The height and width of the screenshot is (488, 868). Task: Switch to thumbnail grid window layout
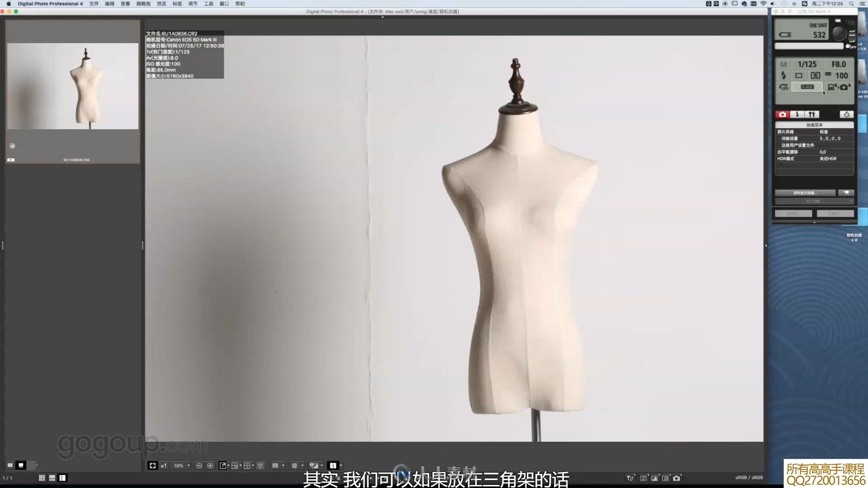[x=42, y=478]
